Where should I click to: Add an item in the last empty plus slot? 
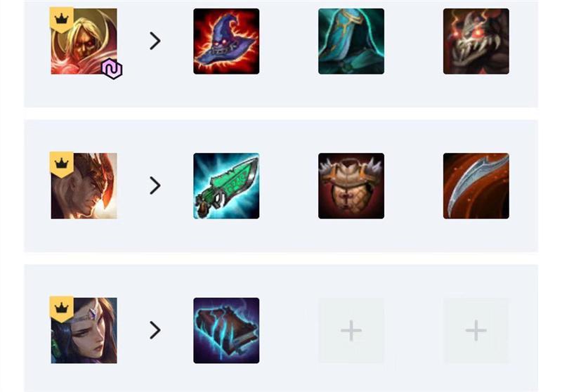click(476, 330)
